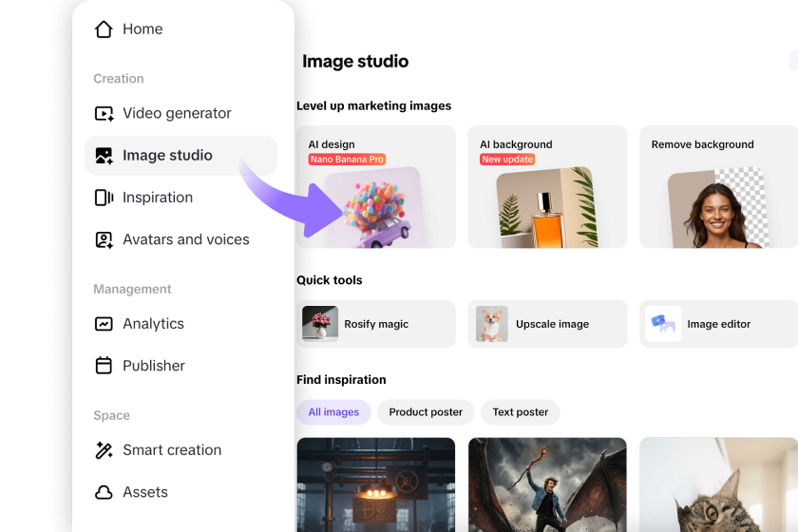
Task: Click the Image studio page heading
Action: 355,61
